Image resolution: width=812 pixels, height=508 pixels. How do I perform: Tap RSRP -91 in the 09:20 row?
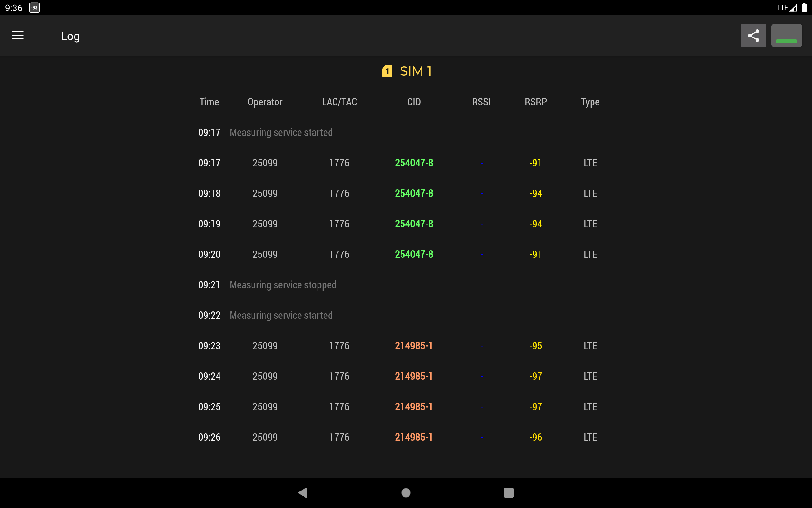535,254
